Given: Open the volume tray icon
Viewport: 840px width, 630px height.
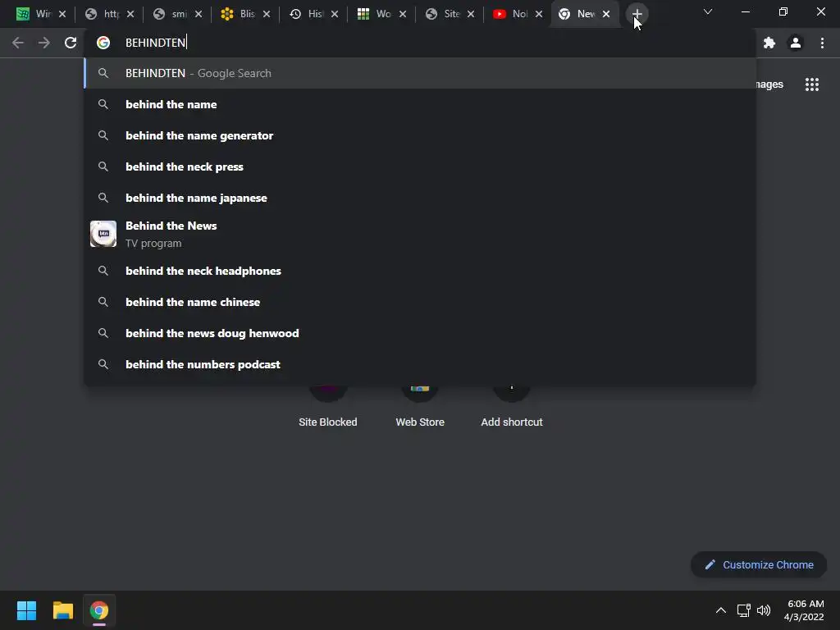Looking at the screenshot, I should point(764,610).
